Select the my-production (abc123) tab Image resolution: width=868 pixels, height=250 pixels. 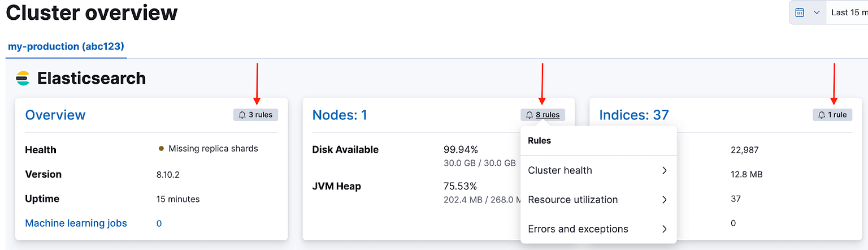[66, 46]
